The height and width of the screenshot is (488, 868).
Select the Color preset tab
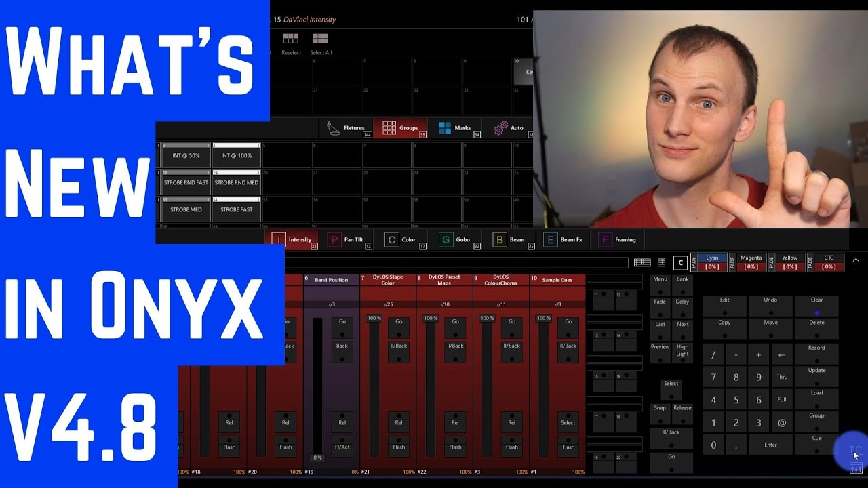point(400,239)
